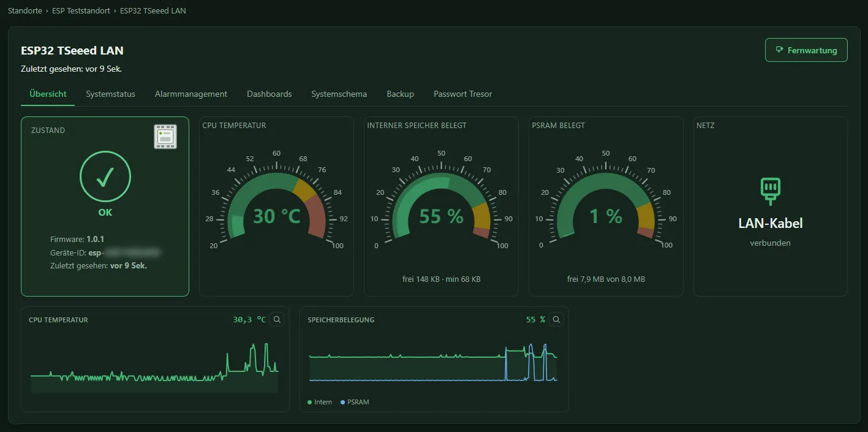Zoom the CPU Temperatur chart with magnifier
868x432 pixels.
[277, 319]
